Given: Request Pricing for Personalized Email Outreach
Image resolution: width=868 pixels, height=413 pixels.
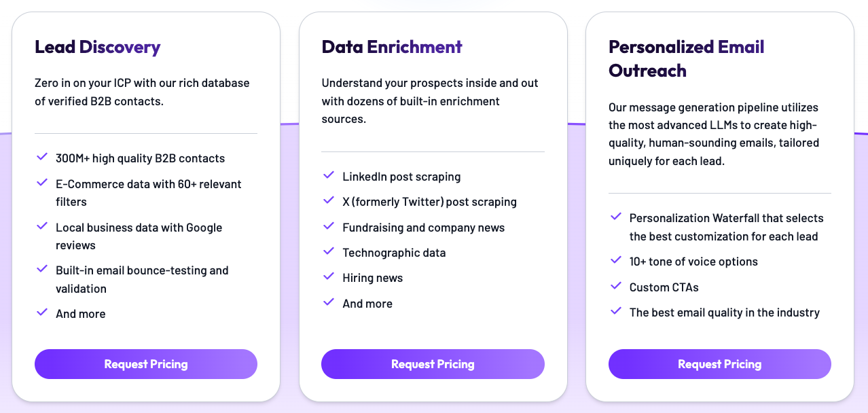Looking at the screenshot, I should tap(719, 364).
